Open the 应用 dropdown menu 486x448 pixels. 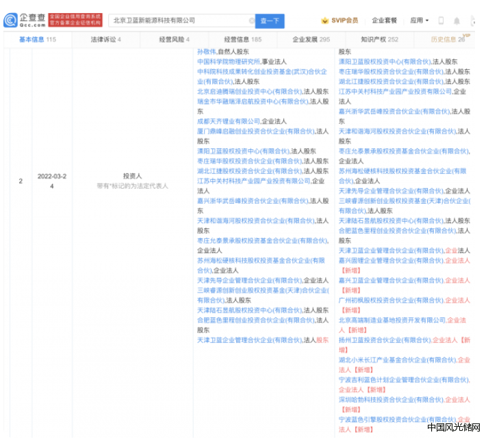tap(420, 21)
